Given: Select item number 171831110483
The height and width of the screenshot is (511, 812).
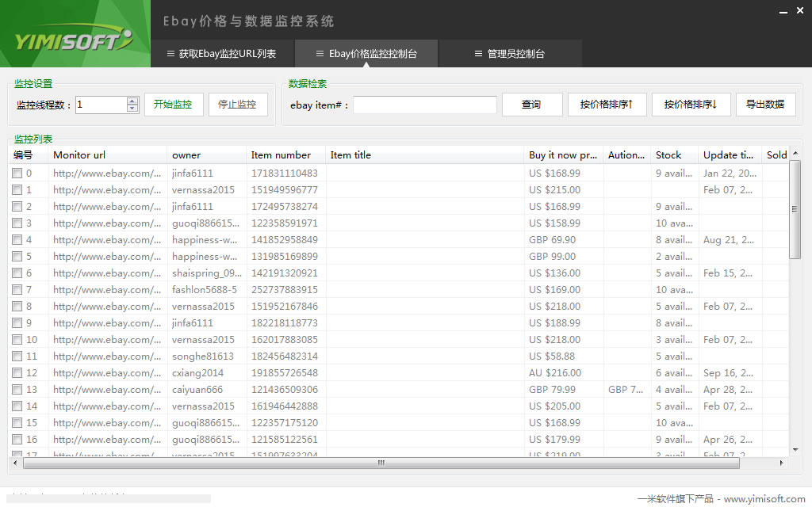Looking at the screenshot, I should pyautogui.click(x=285, y=174).
